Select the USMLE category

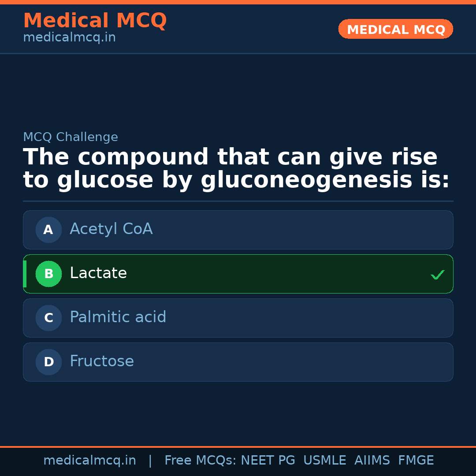pyautogui.click(x=325, y=460)
